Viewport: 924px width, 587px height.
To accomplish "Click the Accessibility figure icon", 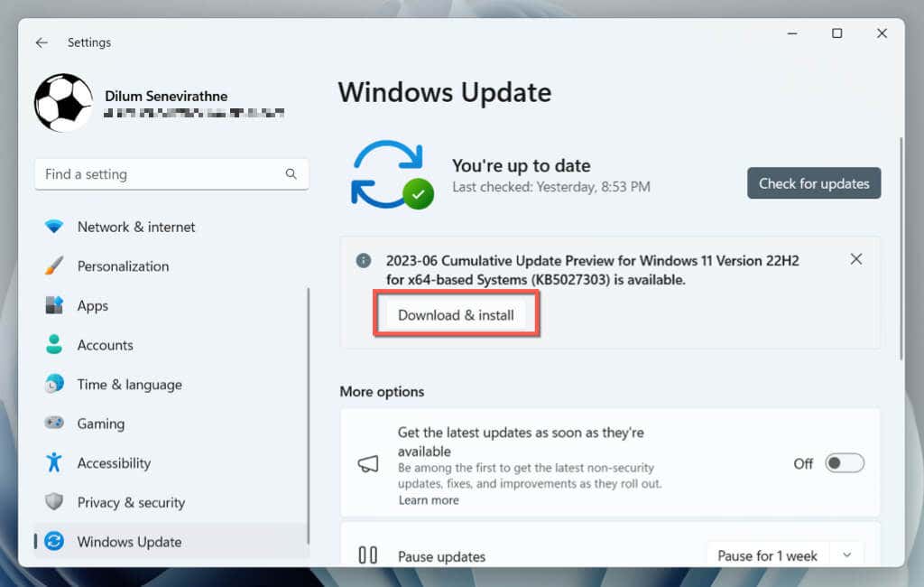I will point(54,462).
